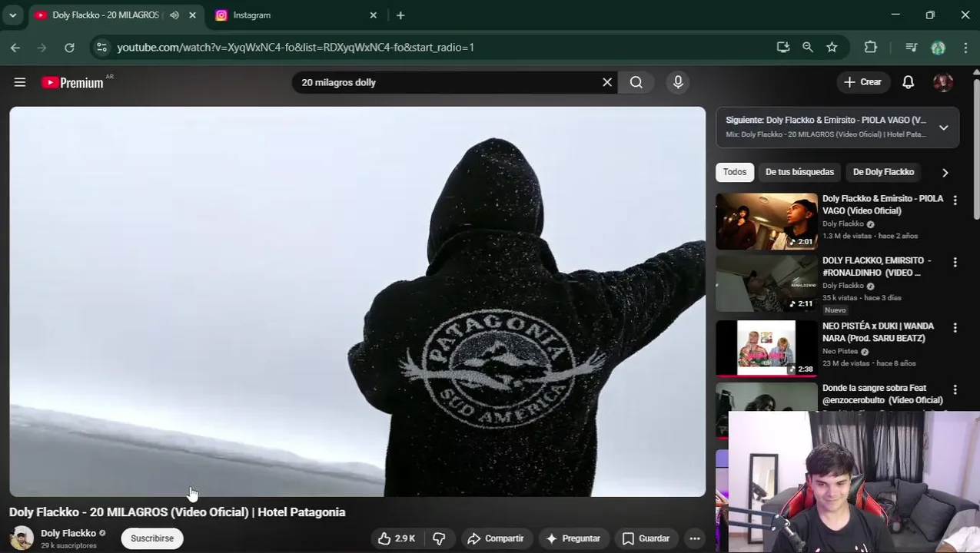Viewport: 980px width, 553px height.
Task: Open PIOLA VAGO video thumbnail
Action: tap(766, 221)
